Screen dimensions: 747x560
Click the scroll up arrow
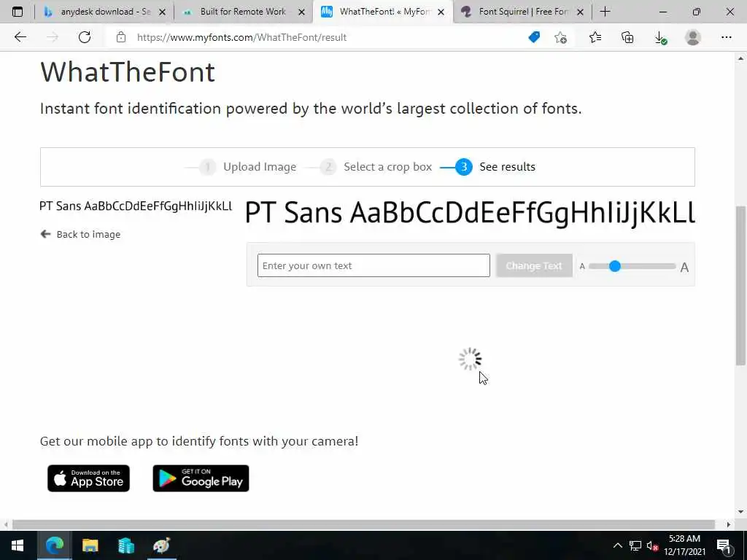pos(740,59)
